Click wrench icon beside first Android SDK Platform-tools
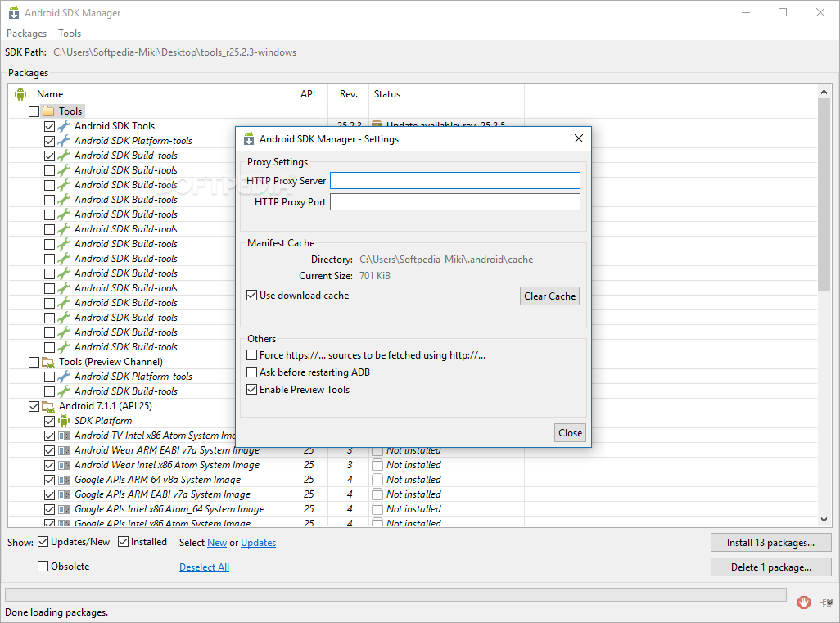840x623 pixels. (x=64, y=140)
